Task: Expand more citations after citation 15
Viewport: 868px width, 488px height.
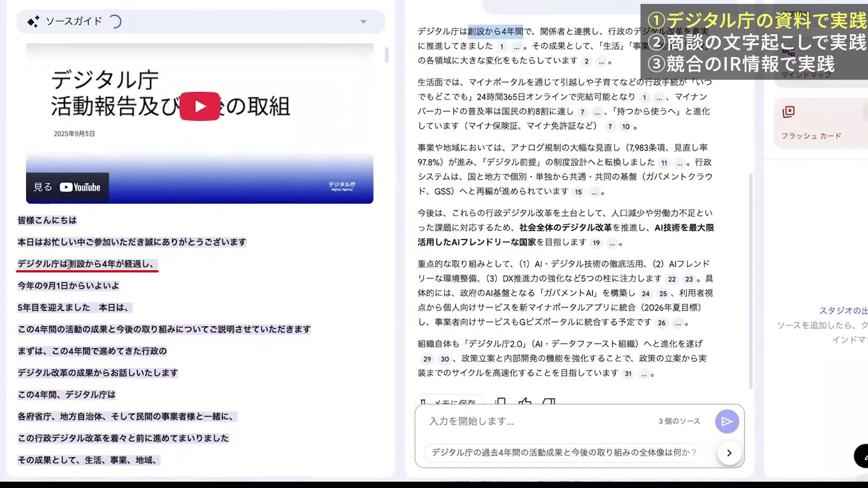Action: click(594, 192)
